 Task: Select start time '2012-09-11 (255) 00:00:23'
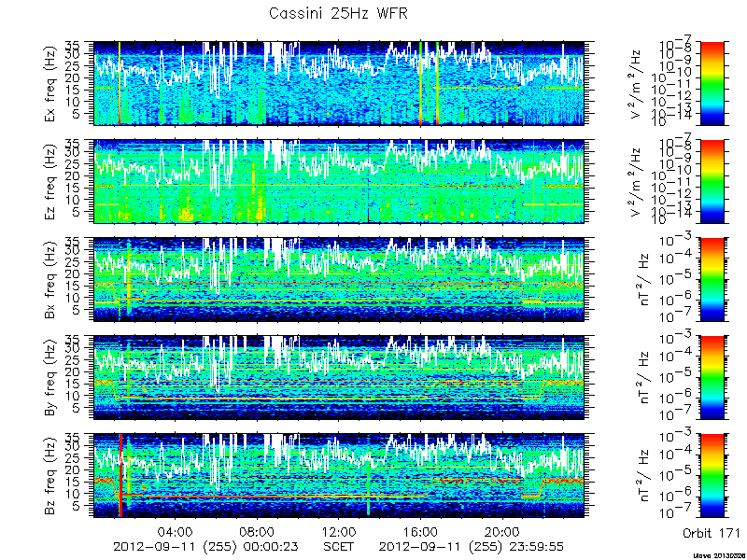pos(205,546)
